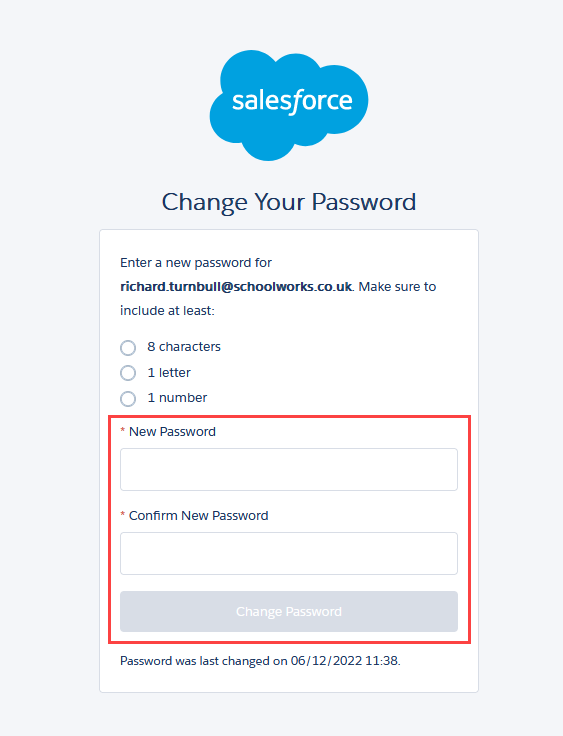Click the Change Your Password heading
Image resolution: width=563 pixels, height=736 pixels.
[289, 202]
